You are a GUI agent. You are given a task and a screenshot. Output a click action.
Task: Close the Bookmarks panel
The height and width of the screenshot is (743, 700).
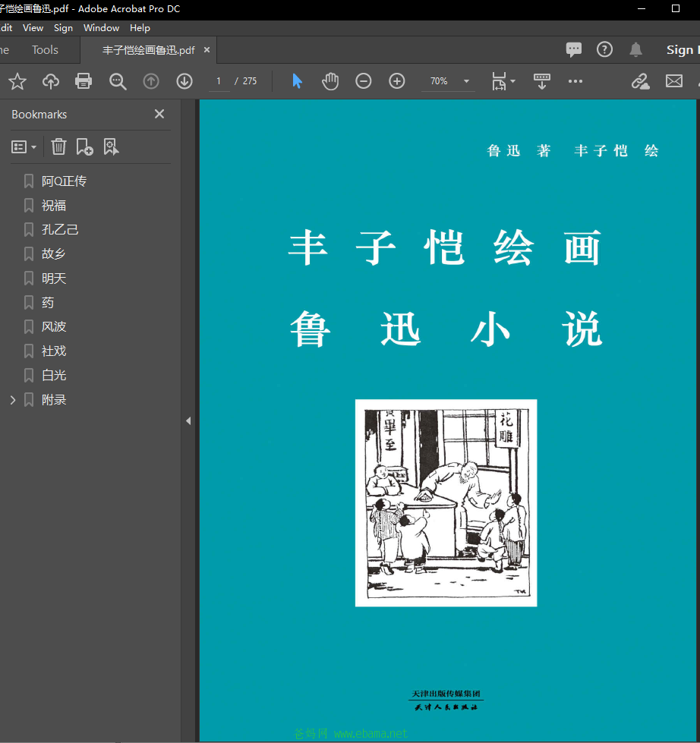[x=159, y=114]
